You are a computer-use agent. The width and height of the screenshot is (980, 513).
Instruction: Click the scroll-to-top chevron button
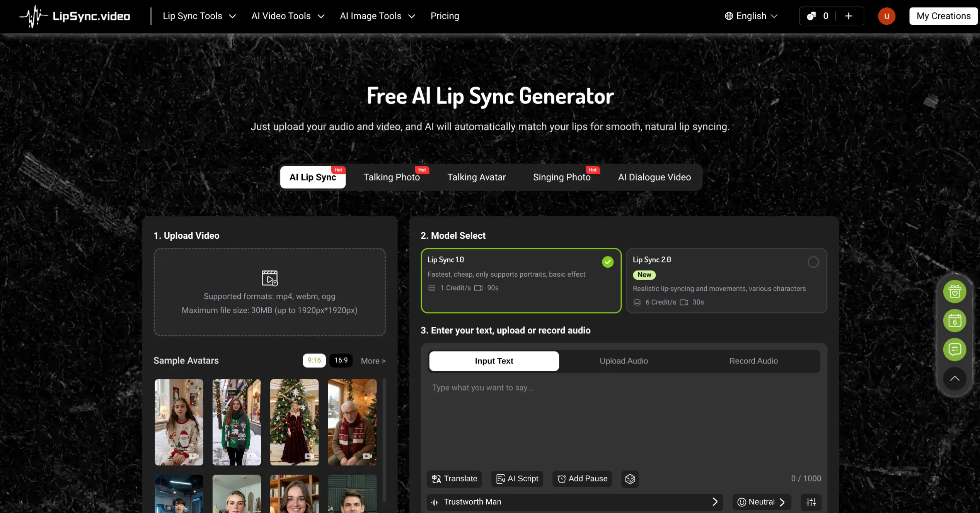point(954,379)
